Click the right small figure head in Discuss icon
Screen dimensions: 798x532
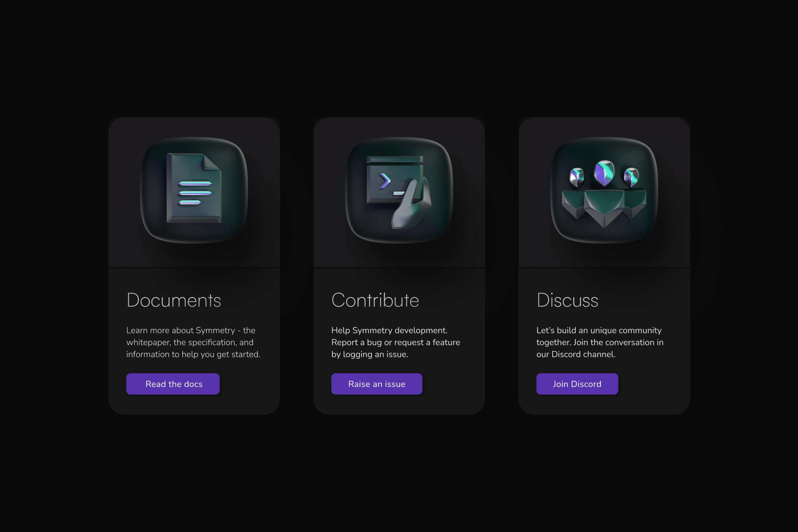click(x=631, y=177)
